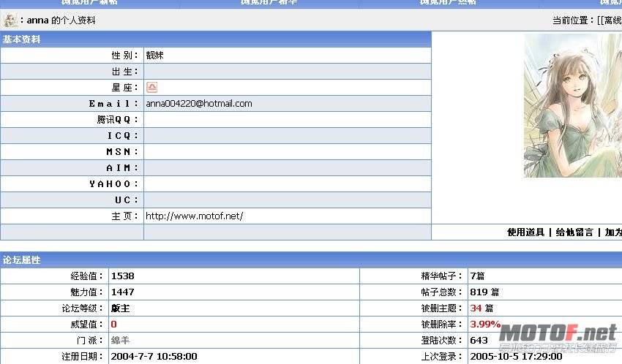Screen dimensions: 622x364
Task: Click the 腾讯QQ field label
Action: (x=117, y=119)
